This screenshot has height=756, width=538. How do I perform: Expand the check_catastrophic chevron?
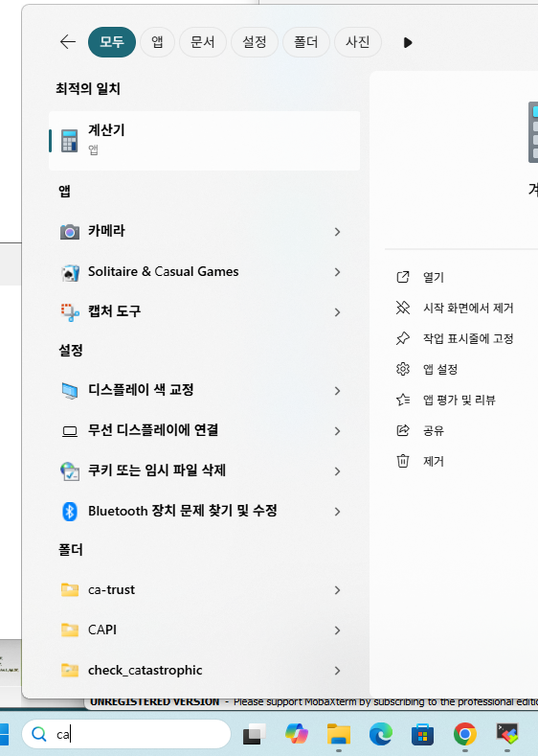click(337, 671)
